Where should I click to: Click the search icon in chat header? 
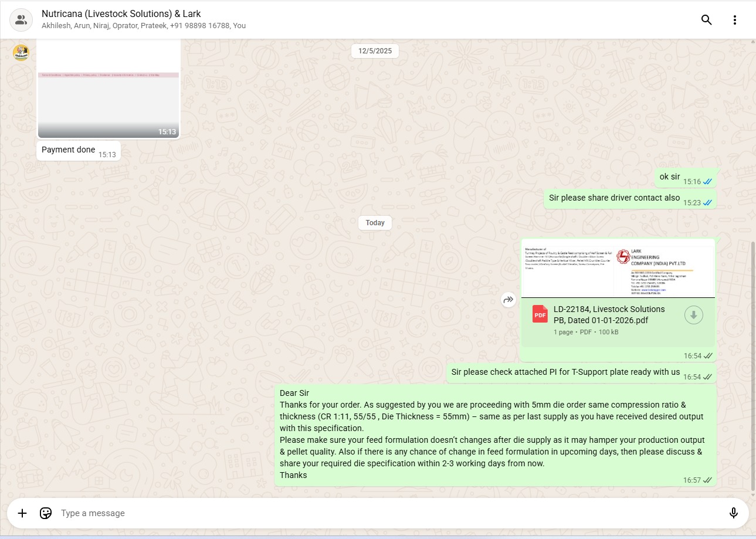pyautogui.click(x=706, y=20)
